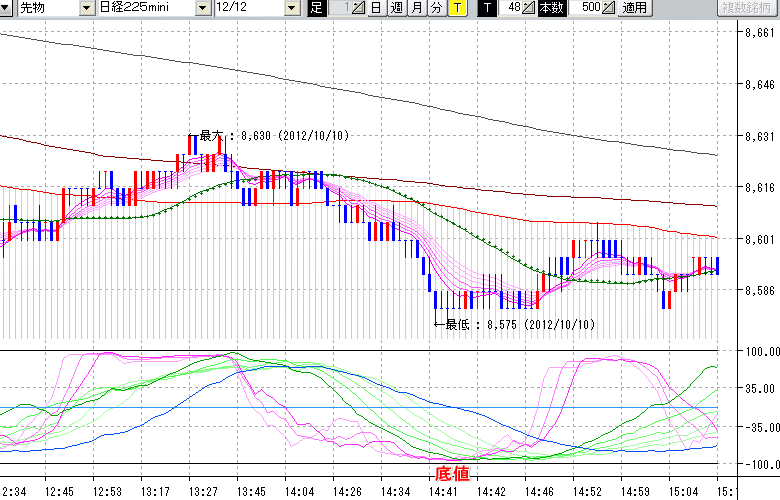The height and width of the screenshot is (500, 780).
Task: Click the black T label before 48
Action: (487, 8)
